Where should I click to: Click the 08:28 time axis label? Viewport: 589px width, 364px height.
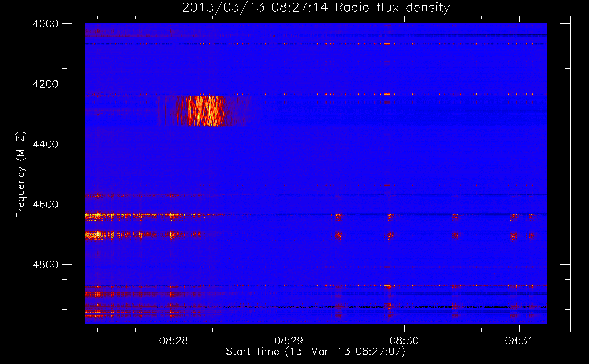174,341
